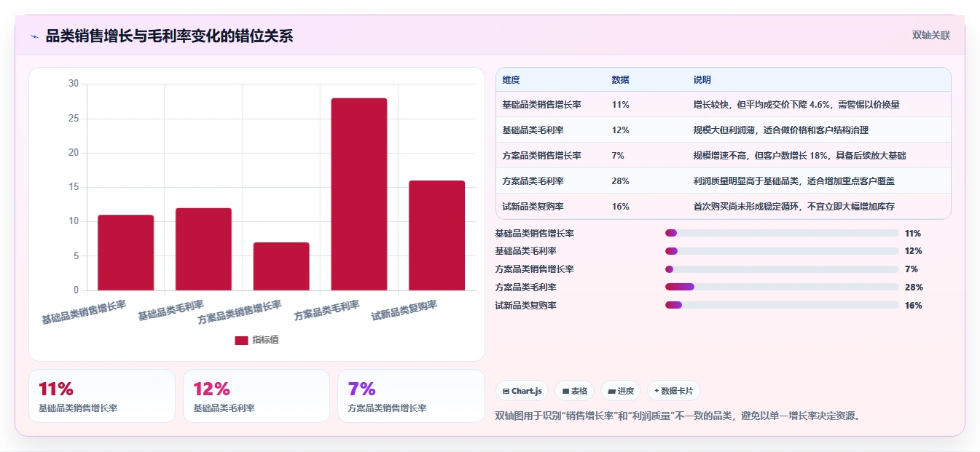Click the 方案品类毛利率 x-axis label
Viewport: 980px width, 452px height.
click(326, 311)
